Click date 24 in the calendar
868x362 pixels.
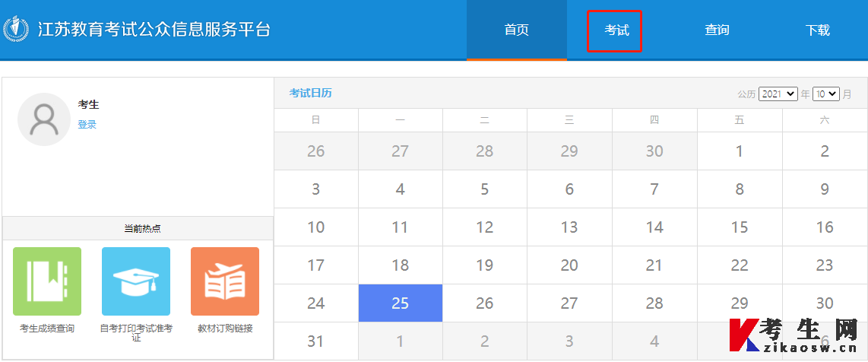click(x=315, y=303)
